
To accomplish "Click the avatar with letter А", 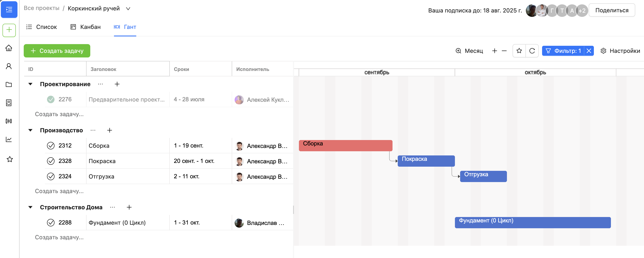I will (572, 10).
